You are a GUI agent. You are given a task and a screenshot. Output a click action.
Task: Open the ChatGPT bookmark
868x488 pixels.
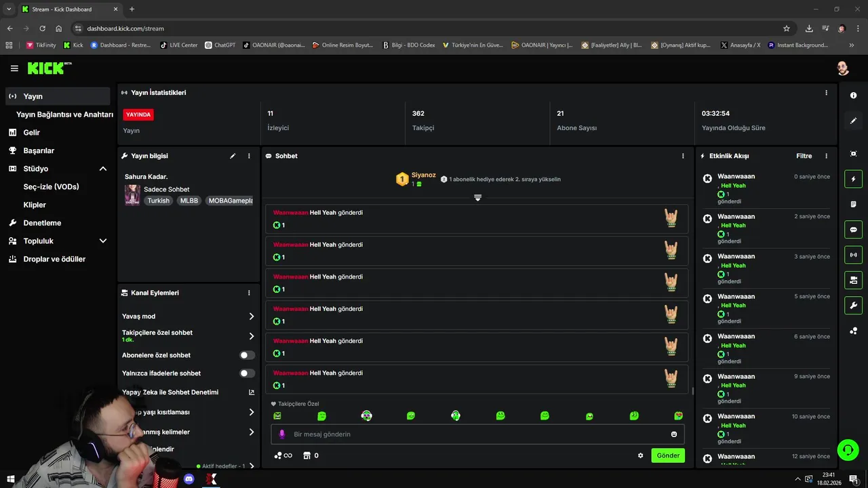point(220,45)
